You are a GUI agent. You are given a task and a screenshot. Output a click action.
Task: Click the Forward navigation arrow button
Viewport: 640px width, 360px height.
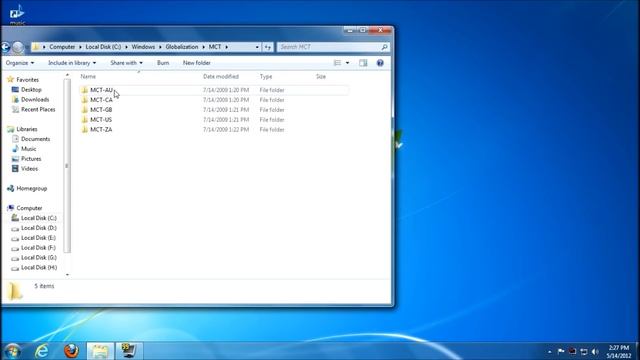click(x=18, y=47)
